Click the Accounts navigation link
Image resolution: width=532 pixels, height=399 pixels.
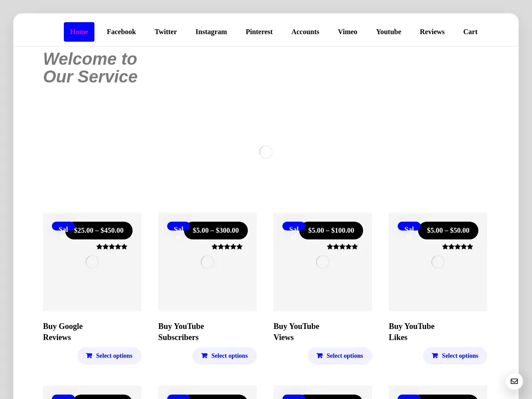pyautogui.click(x=305, y=31)
